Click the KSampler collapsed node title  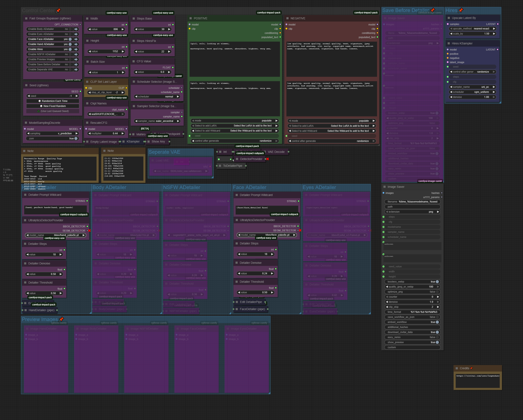(x=133, y=141)
